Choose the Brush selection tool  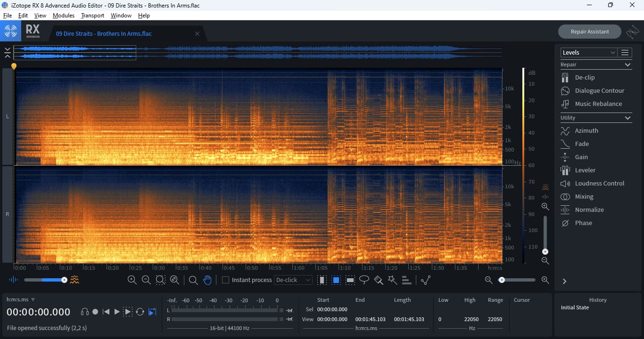pyautogui.click(x=378, y=280)
